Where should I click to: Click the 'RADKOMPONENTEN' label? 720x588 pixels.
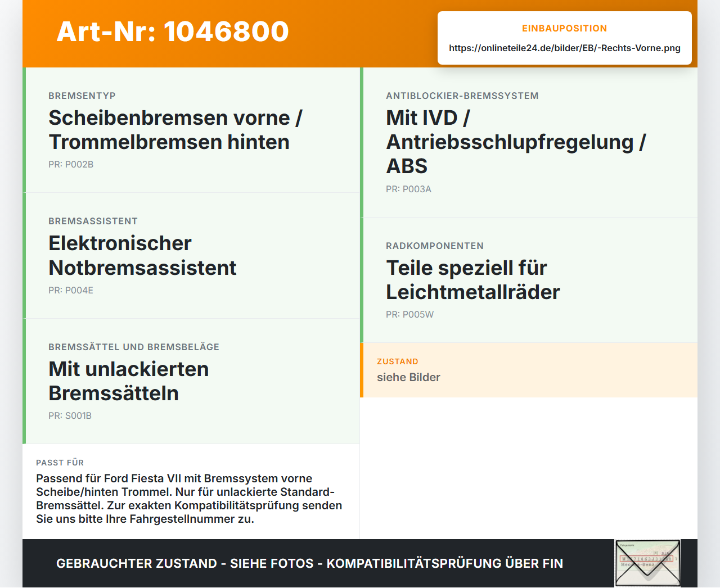[x=435, y=246]
